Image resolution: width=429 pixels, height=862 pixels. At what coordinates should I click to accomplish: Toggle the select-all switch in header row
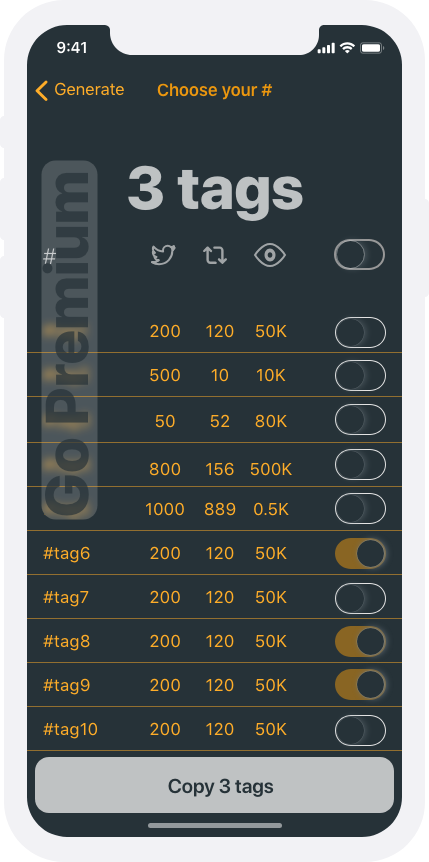(360, 255)
